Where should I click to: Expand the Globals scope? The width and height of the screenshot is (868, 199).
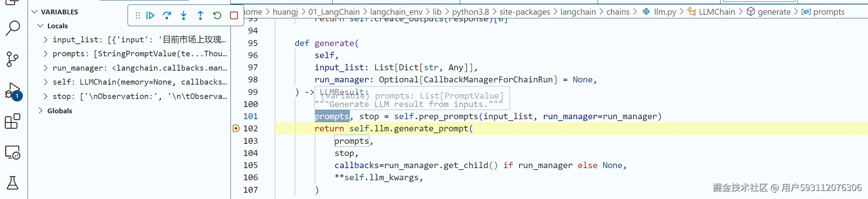41,111
